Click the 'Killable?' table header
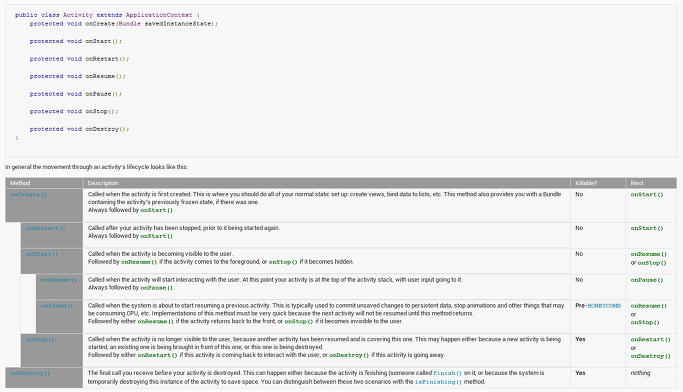 tap(586, 183)
